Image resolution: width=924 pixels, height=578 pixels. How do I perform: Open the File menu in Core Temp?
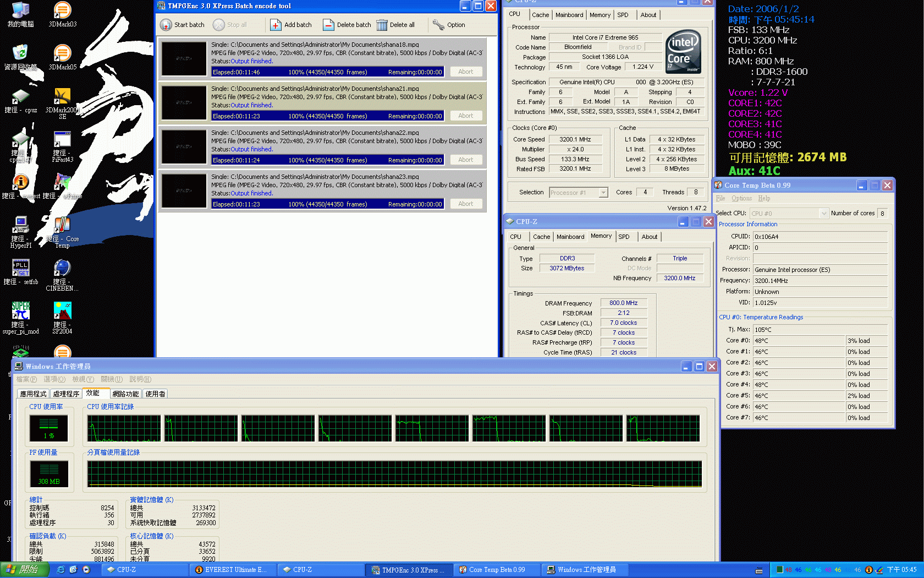click(721, 198)
